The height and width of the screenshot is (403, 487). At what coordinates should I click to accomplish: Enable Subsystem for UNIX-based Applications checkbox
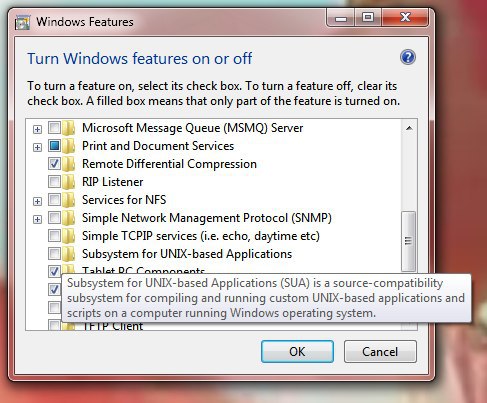54,254
